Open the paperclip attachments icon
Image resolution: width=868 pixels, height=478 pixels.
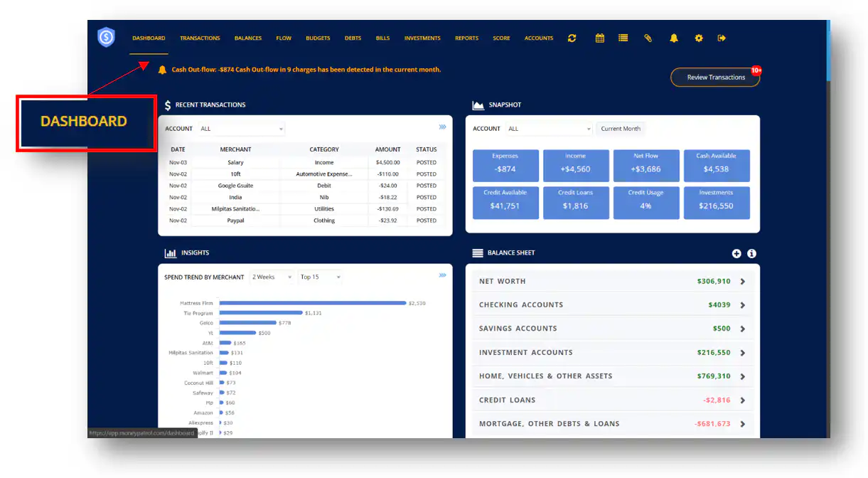648,38
